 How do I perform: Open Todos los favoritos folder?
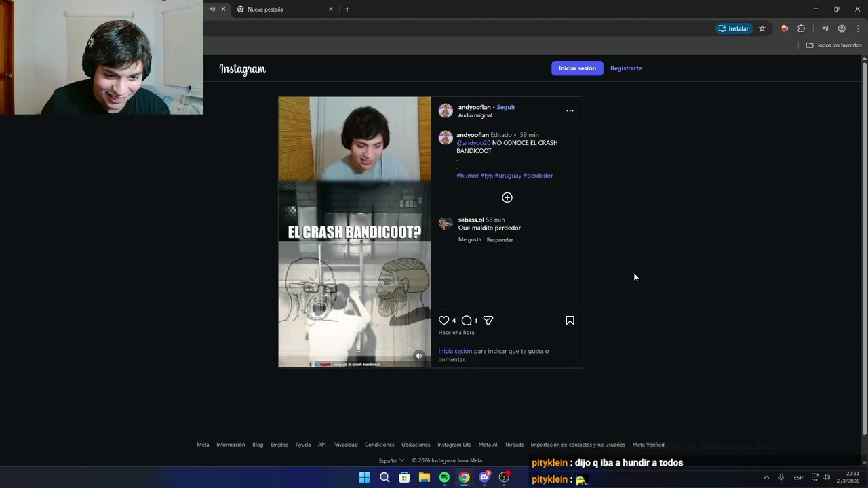click(833, 45)
